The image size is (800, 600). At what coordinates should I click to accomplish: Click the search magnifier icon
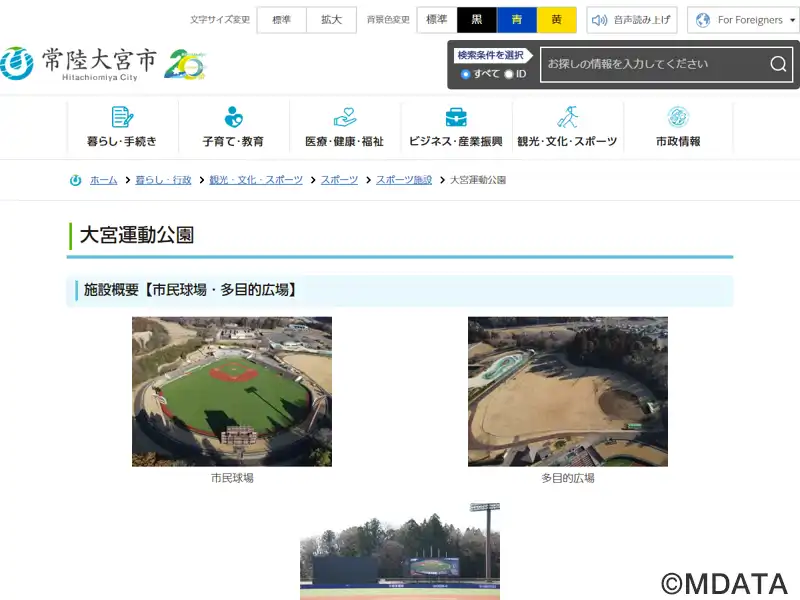coord(778,64)
